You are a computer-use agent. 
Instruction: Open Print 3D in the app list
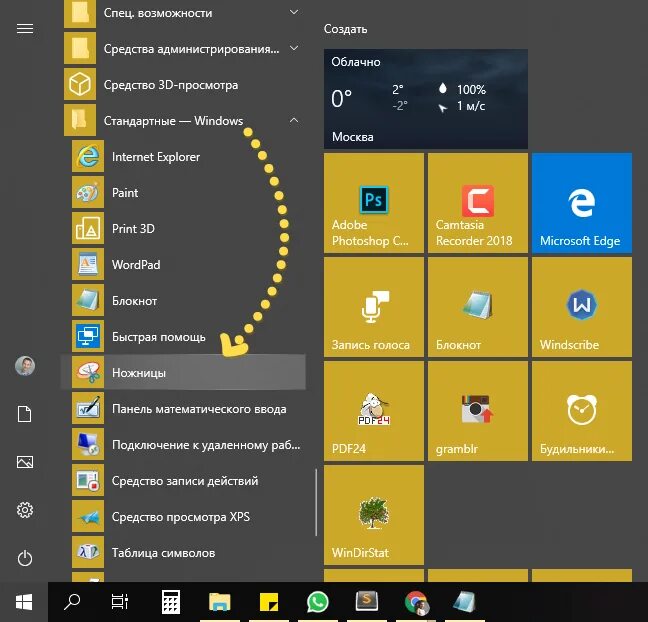184,229
